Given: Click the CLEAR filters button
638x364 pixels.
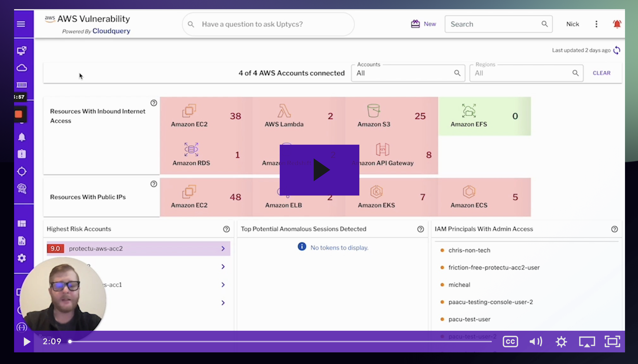Looking at the screenshot, I should coord(601,73).
